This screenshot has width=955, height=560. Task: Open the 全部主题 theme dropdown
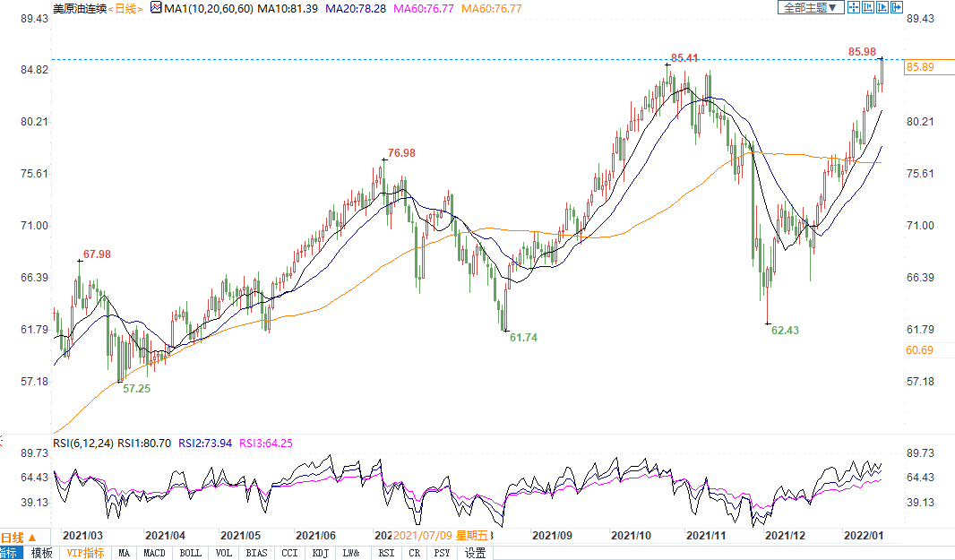click(x=810, y=7)
